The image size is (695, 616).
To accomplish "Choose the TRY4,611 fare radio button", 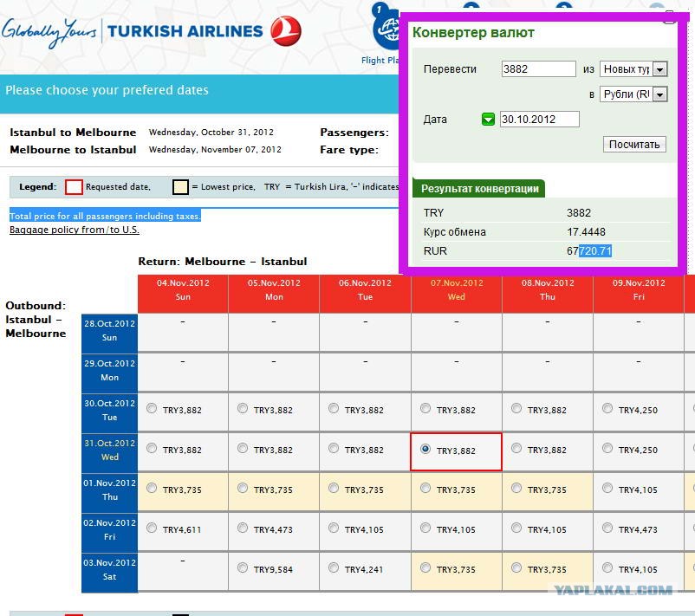I will [152, 528].
